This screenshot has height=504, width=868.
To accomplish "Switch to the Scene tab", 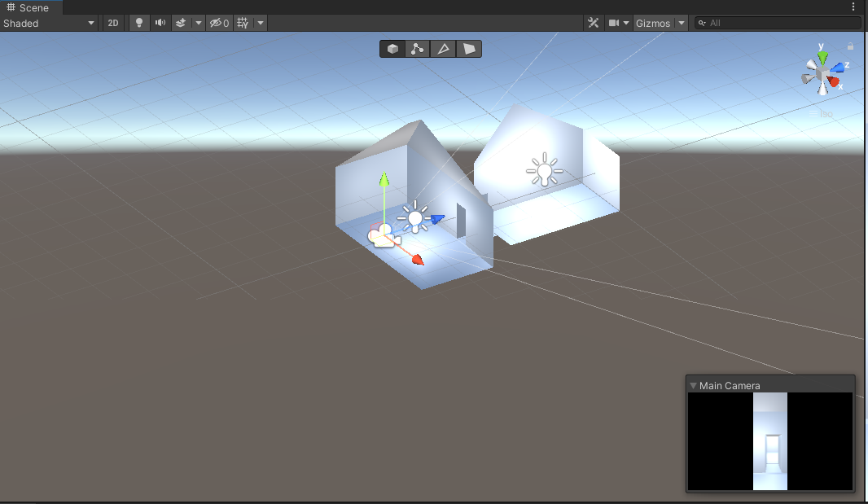I will pos(30,7).
